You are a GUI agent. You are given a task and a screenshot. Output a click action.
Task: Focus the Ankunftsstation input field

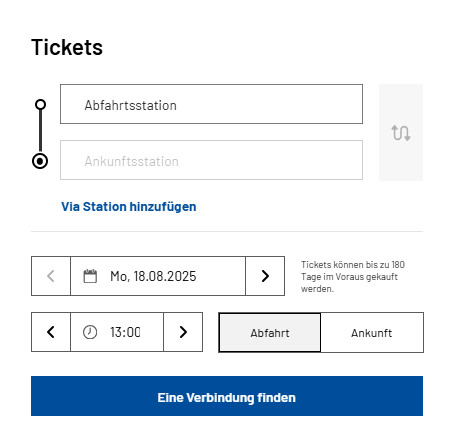click(x=211, y=160)
